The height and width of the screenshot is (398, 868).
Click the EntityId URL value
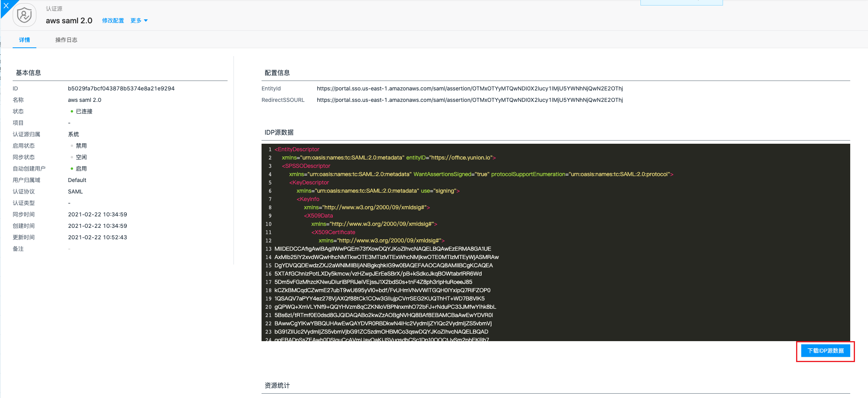click(469, 89)
